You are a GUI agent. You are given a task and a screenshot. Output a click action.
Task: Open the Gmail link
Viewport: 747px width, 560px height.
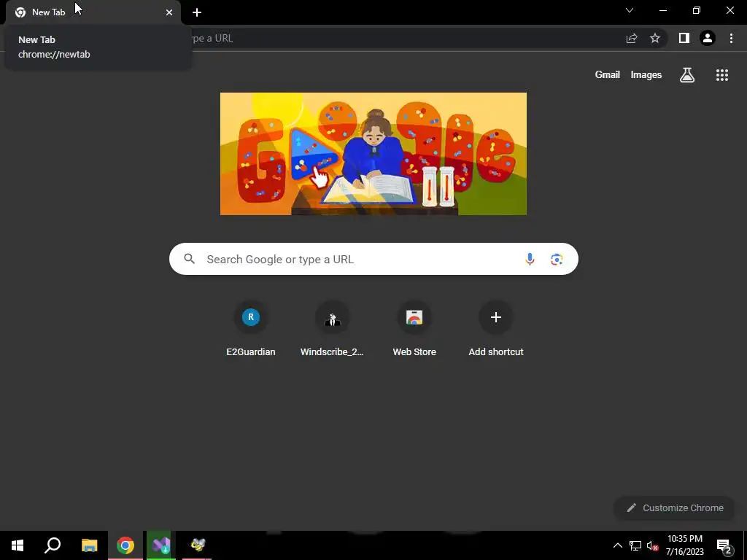click(x=608, y=75)
